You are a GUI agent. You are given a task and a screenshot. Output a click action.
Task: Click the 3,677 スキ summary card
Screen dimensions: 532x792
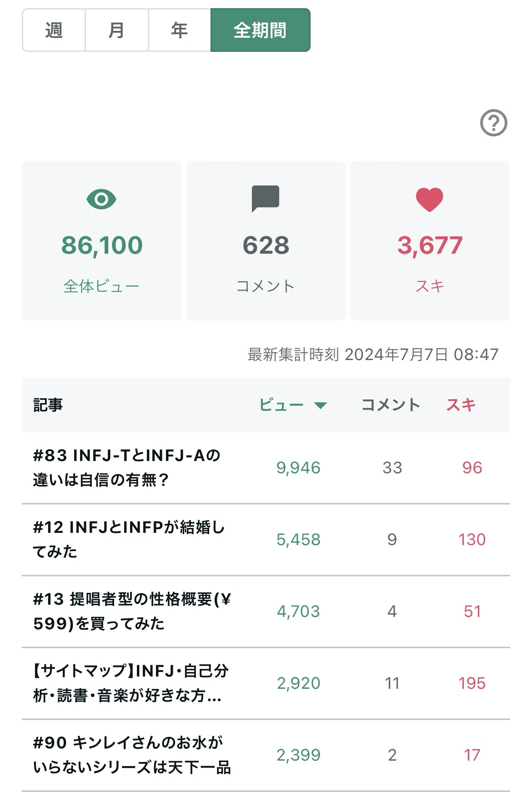[430, 241]
